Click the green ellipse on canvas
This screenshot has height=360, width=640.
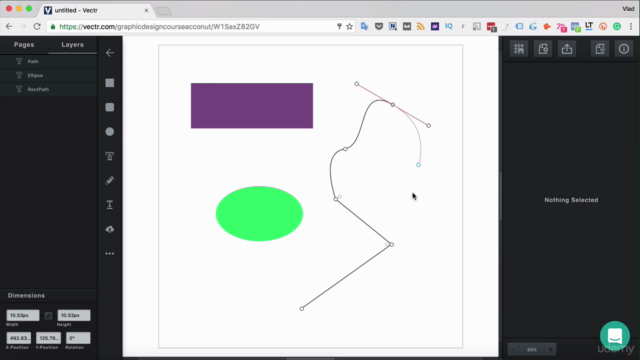259,213
